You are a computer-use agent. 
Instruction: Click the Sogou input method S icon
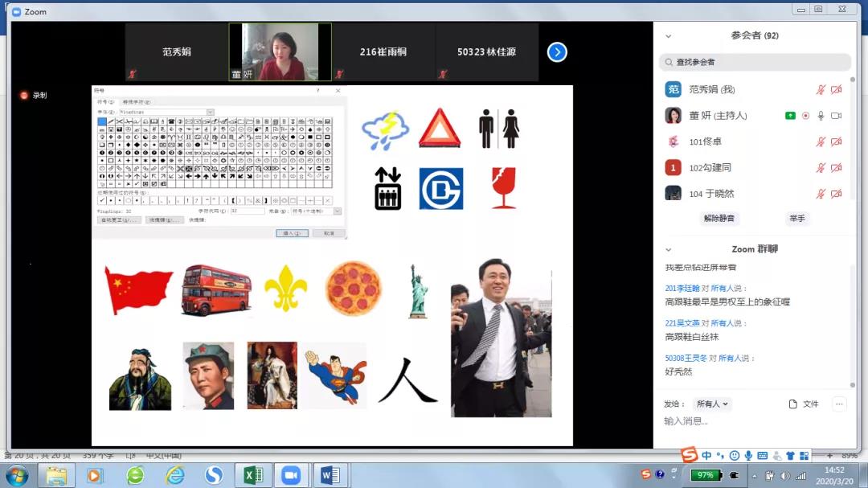(x=689, y=456)
